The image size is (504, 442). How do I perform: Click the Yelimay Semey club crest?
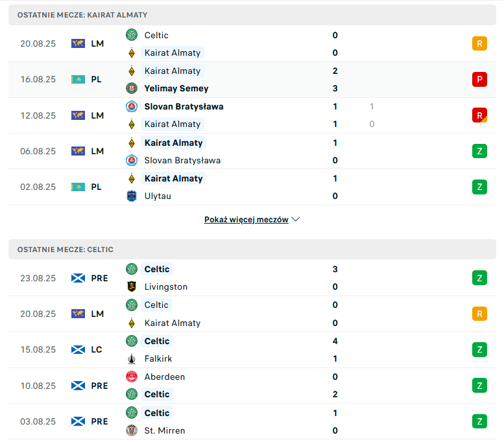(132, 88)
